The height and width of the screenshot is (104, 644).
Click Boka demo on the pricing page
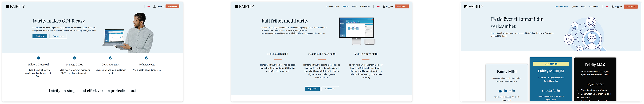(631, 7)
